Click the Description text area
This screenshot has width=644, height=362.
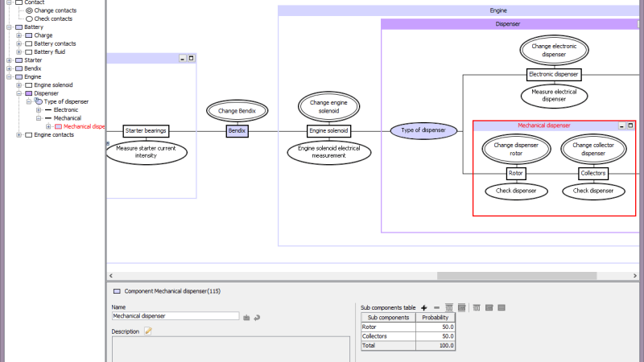pyautogui.click(x=231, y=349)
